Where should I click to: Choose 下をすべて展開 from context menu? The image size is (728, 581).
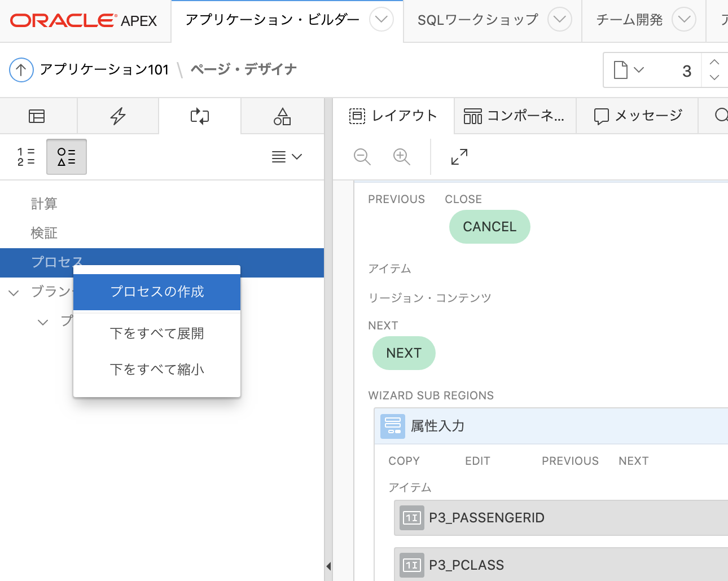coord(157,333)
